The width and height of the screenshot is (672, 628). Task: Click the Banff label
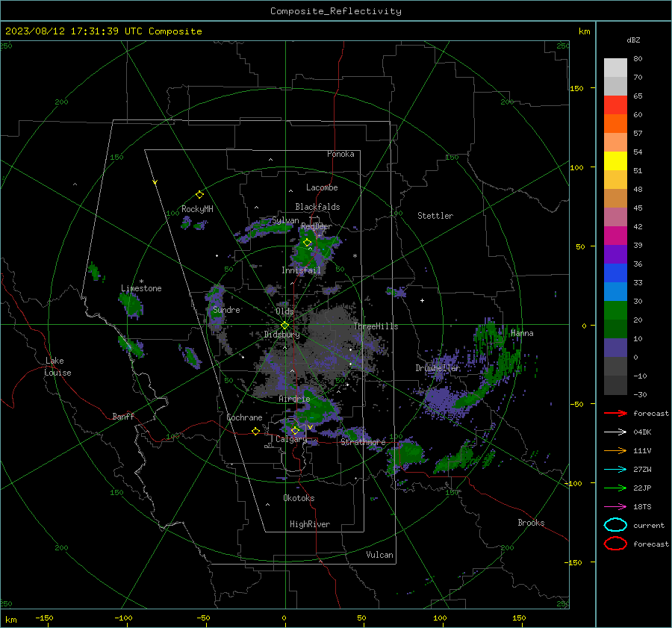coord(123,416)
